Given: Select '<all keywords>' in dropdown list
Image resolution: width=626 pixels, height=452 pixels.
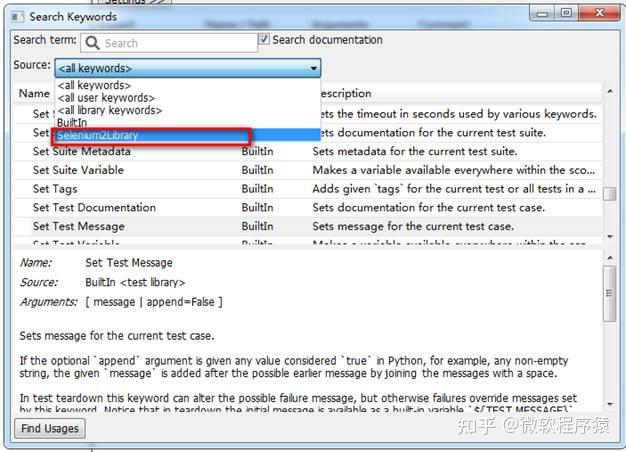Looking at the screenshot, I should coord(93,86).
